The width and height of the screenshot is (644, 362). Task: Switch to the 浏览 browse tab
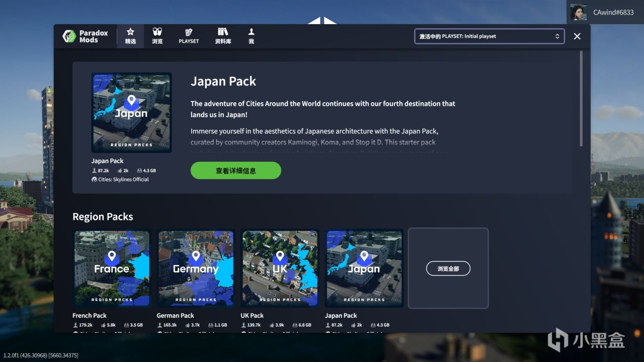157,36
